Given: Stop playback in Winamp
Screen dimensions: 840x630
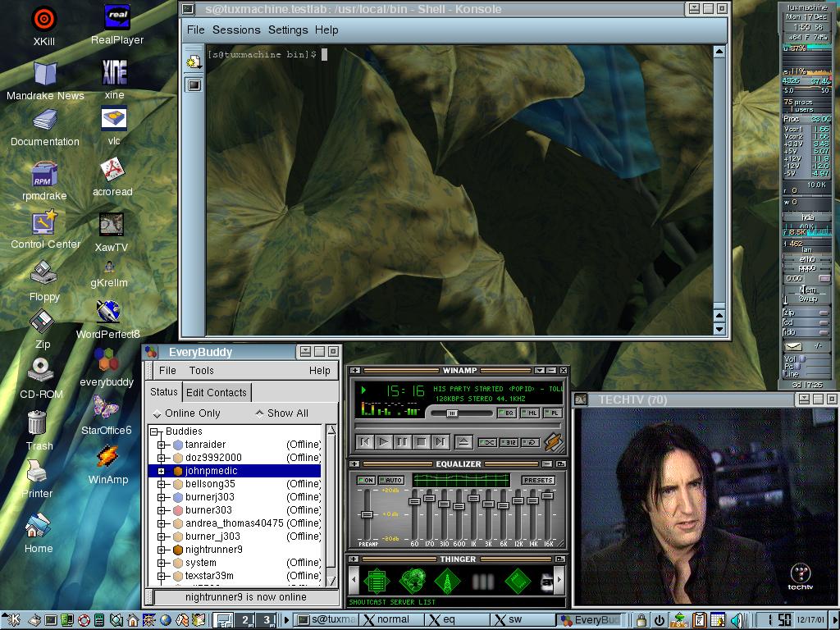Looking at the screenshot, I should (x=421, y=442).
